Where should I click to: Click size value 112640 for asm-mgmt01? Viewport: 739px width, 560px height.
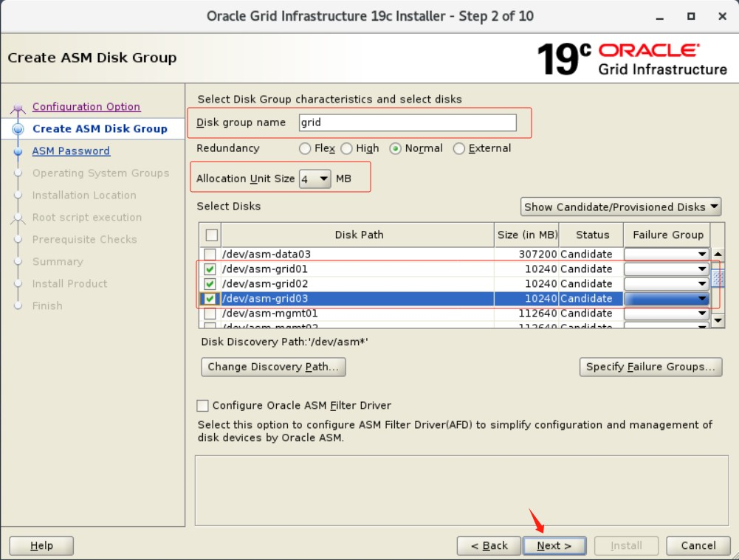(537, 314)
